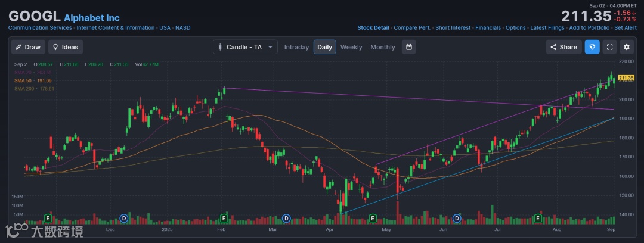
Task: Open the Options page
Action: [x=515, y=28]
